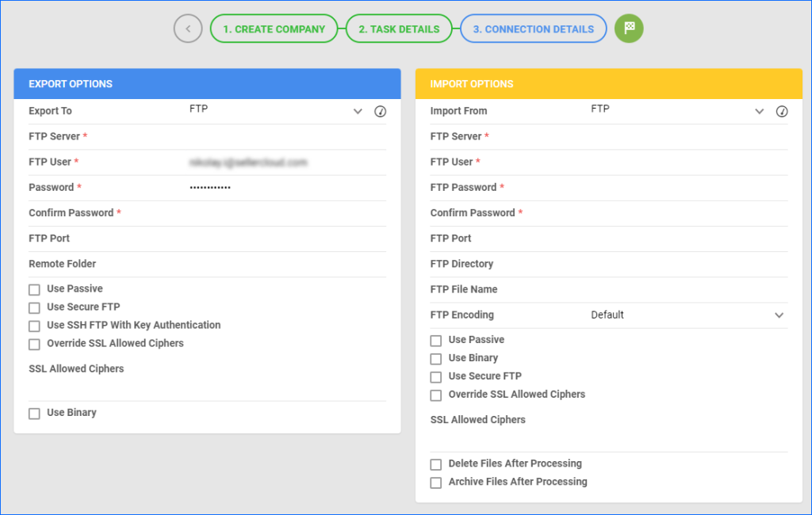The height and width of the screenshot is (515, 812).
Task: Click the Remote Folder field in Export Options
Action: 238,264
